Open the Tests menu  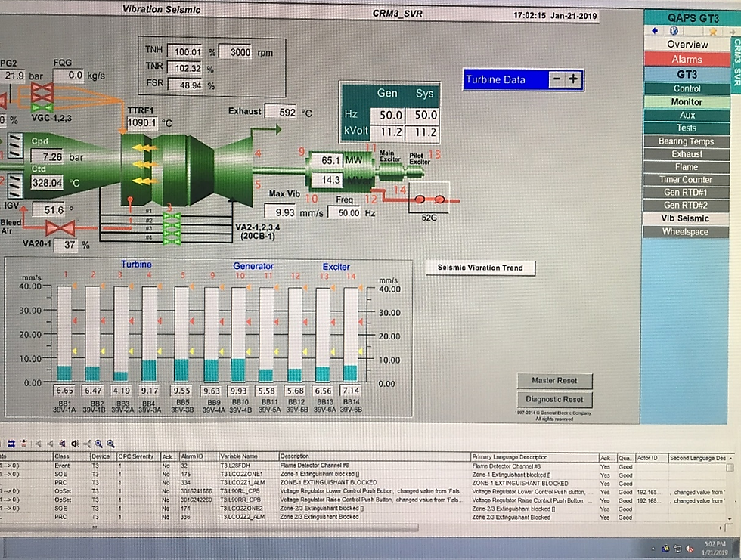tap(687, 128)
